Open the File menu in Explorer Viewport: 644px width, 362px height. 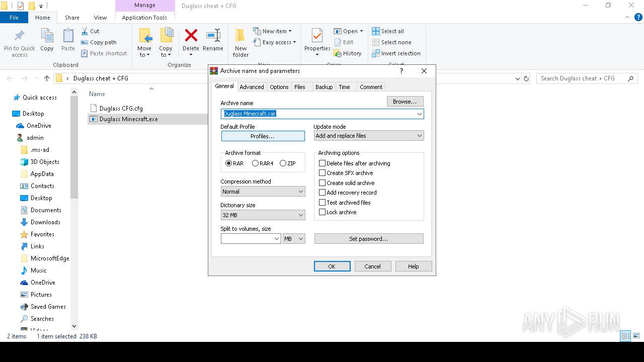(x=14, y=18)
